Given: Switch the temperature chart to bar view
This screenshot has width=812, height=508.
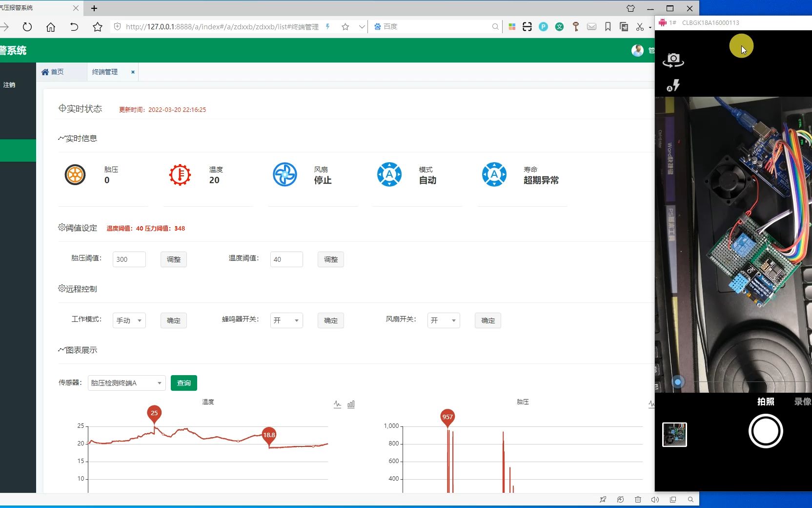Looking at the screenshot, I should coord(350,404).
